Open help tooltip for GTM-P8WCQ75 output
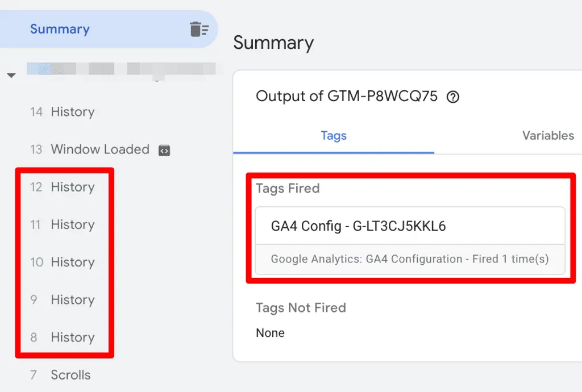 (x=452, y=97)
